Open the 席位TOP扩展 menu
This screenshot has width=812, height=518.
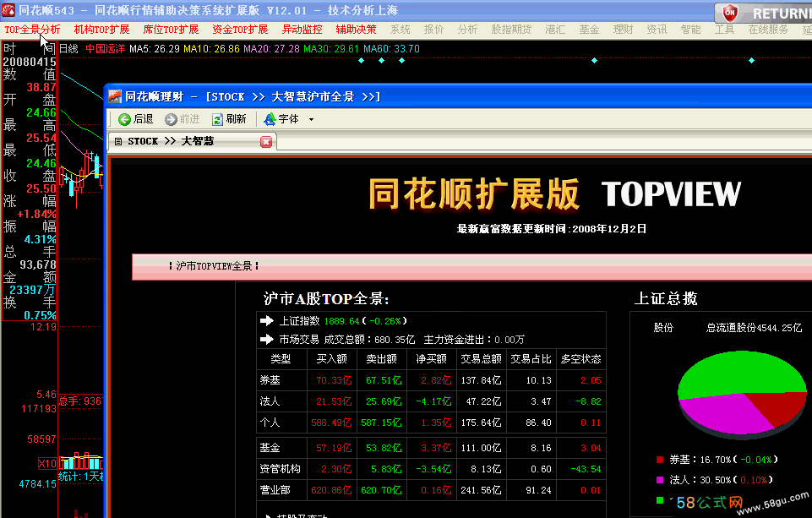171,30
